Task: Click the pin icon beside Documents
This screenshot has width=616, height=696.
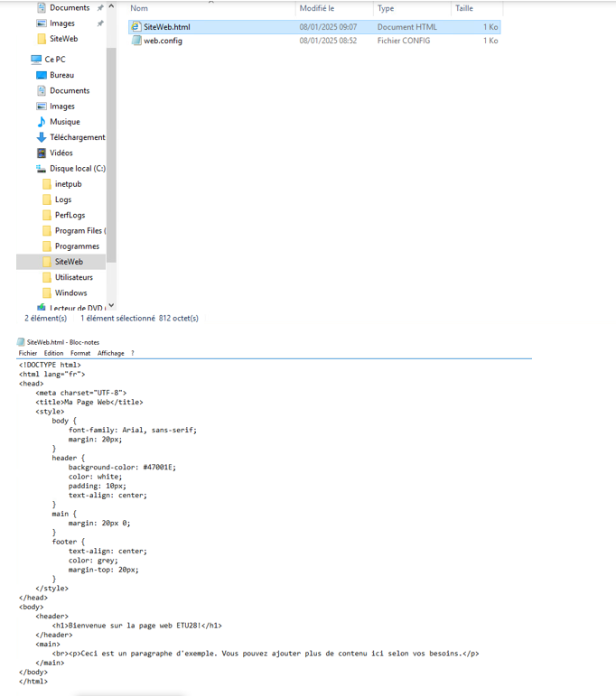Action: click(x=100, y=7)
